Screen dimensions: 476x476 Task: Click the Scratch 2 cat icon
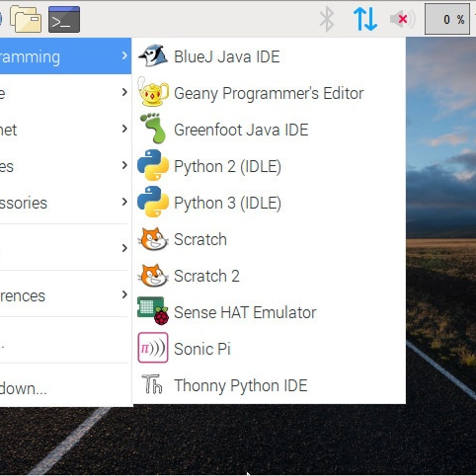(x=153, y=275)
